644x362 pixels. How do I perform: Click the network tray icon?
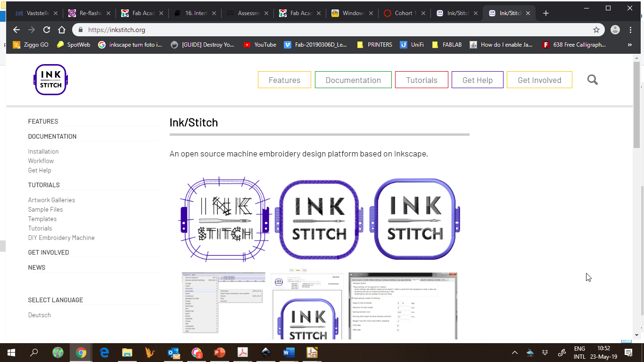[530, 353]
